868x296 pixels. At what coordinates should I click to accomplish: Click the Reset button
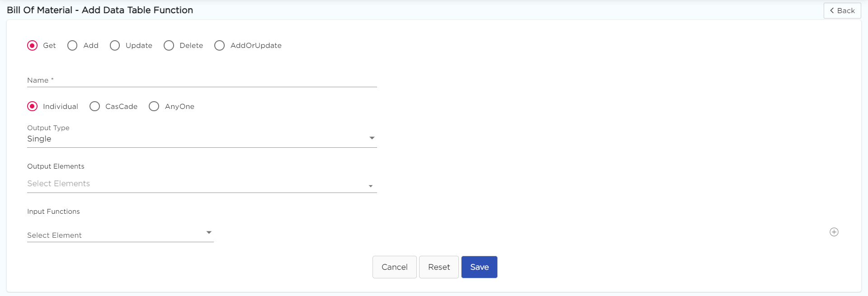439,267
